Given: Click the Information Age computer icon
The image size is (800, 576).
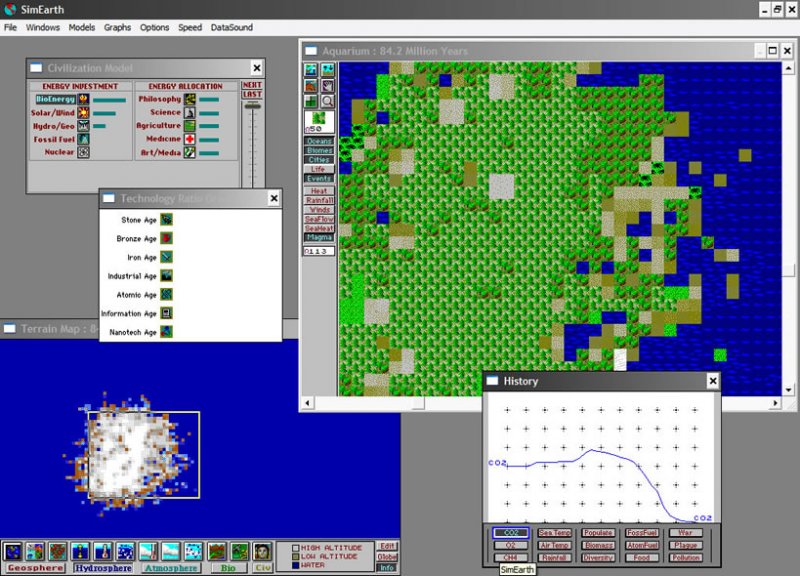Looking at the screenshot, I should [166, 313].
